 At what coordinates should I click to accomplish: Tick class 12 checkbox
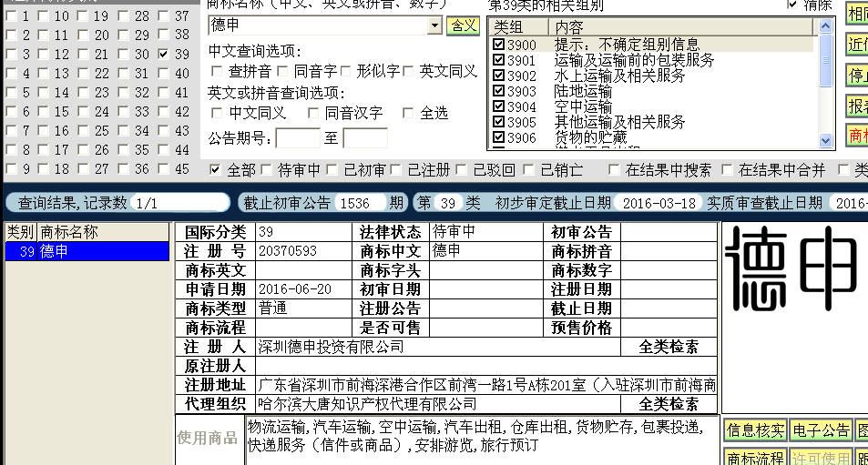tap(43, 55)
